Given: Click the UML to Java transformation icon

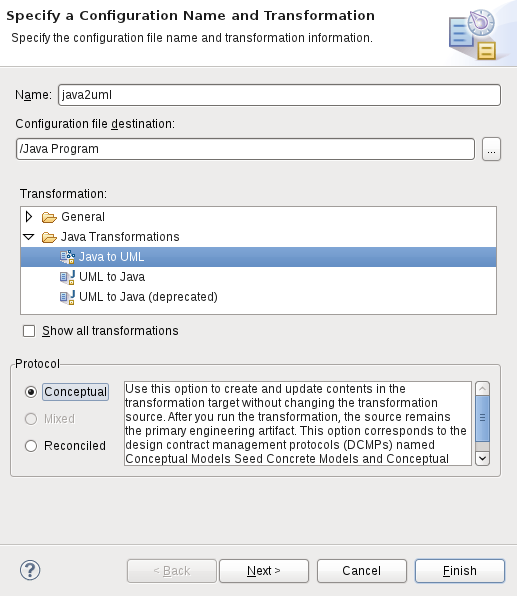Looking at the screenshot, I should click(67, 277).
